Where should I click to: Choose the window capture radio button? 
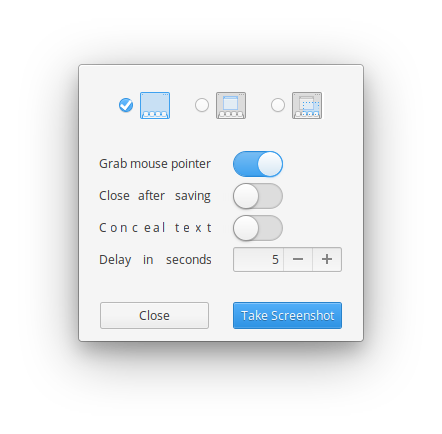click(x=202, y=105)
